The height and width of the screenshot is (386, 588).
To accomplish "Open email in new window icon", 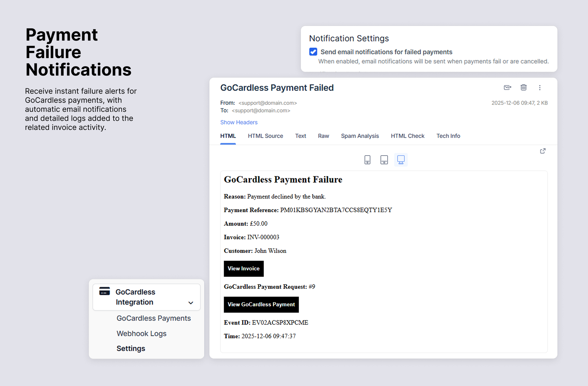I will tap(543, 151).
